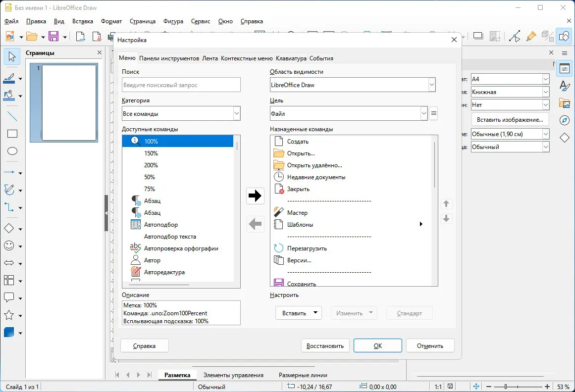Select the Insert Line tool
This screenshot has width=575, height=392.
tap(11, 116)
